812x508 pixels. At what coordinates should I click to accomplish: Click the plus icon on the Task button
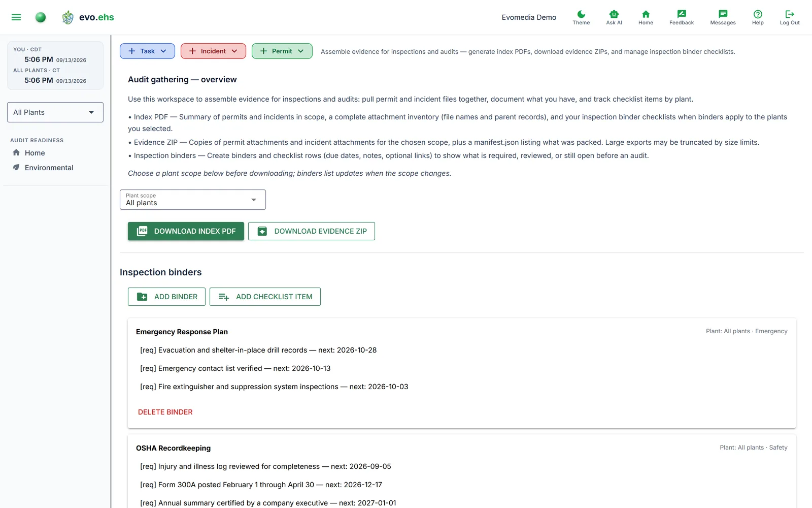[132, 51]
